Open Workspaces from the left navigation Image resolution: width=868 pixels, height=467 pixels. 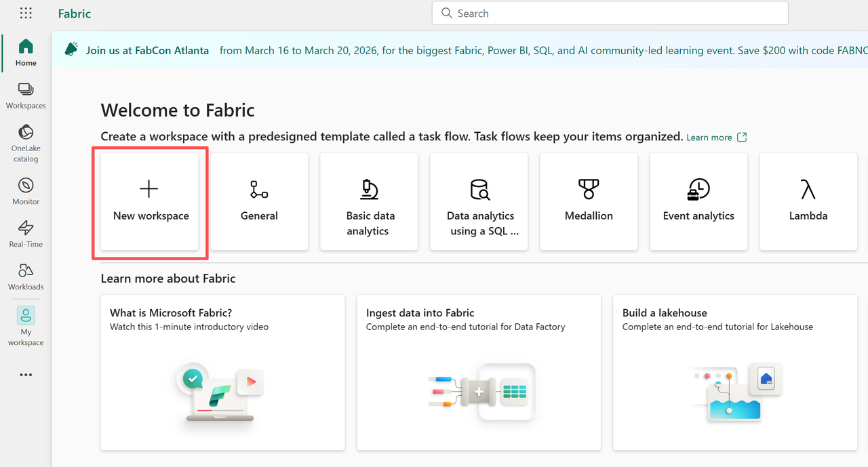26,96
